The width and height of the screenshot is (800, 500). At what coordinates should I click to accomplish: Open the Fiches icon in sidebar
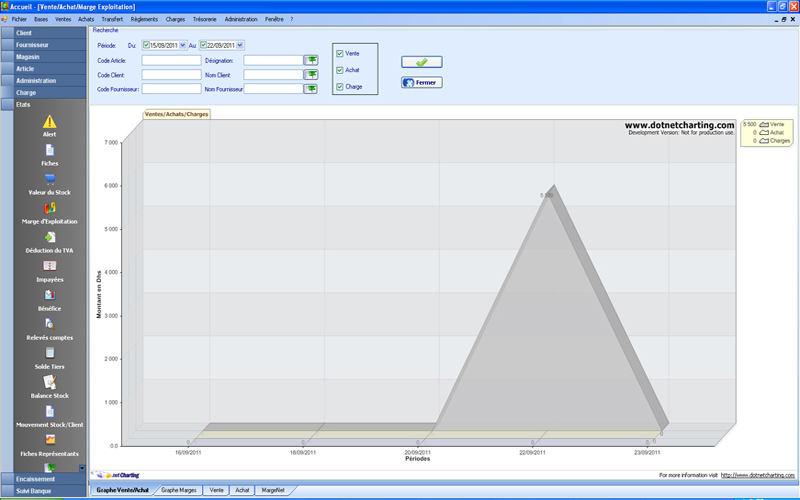coord(49,150)
